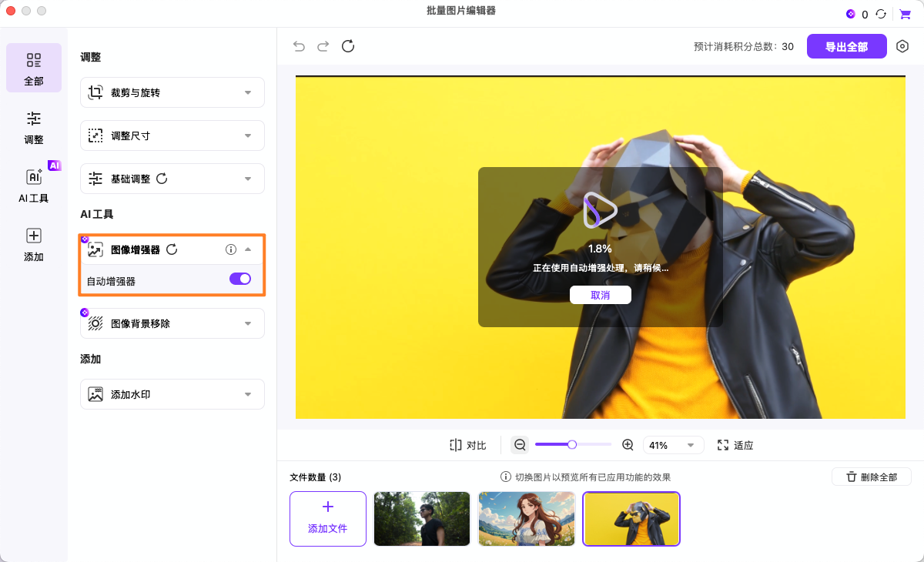The width and height of the screenshot is (924, 562).
Task: Switch to the AI工具 sidebar tab
Action: pos(34,186)
